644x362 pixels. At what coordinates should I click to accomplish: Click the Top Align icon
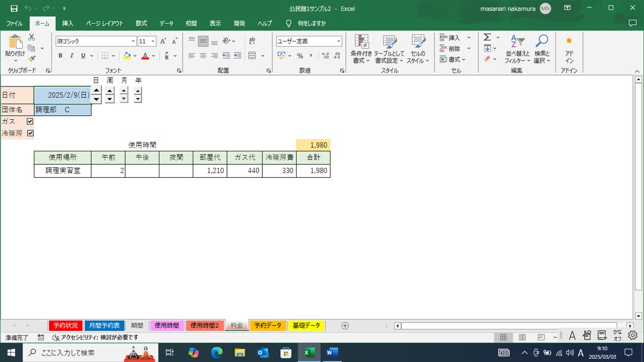pos(192,41)
